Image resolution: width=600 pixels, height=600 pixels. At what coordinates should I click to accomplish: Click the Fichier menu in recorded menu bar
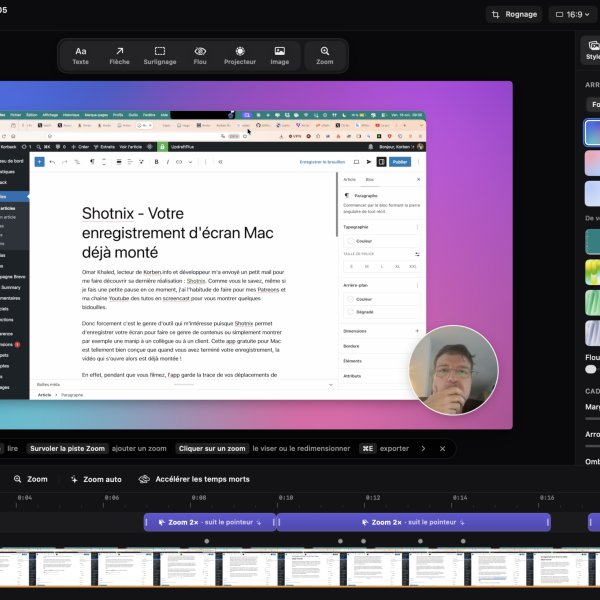point(16,115)
